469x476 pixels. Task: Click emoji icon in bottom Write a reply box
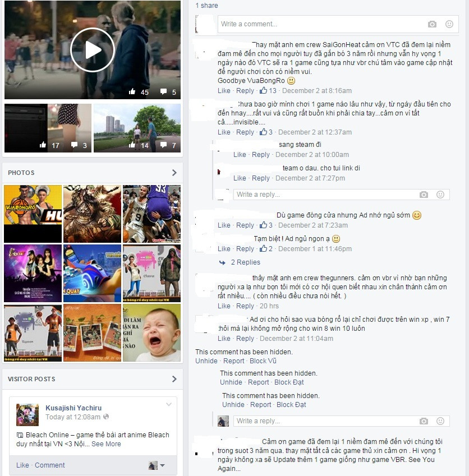440,421
